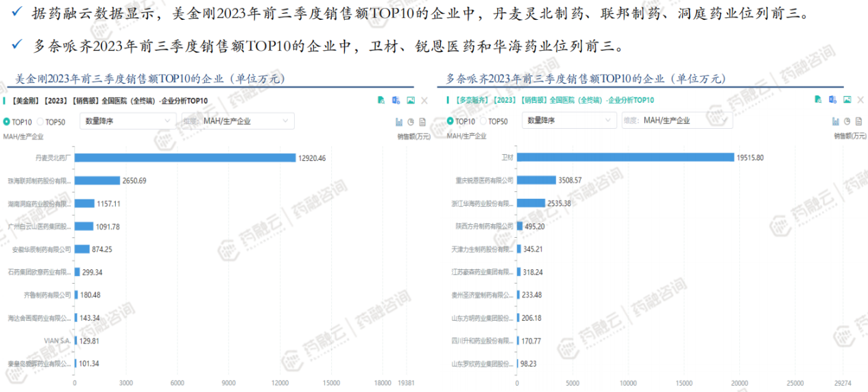Click the 浙江华海药业 bar (2535.38)
The width and height of the screenshot is (868, 392).
531,204
